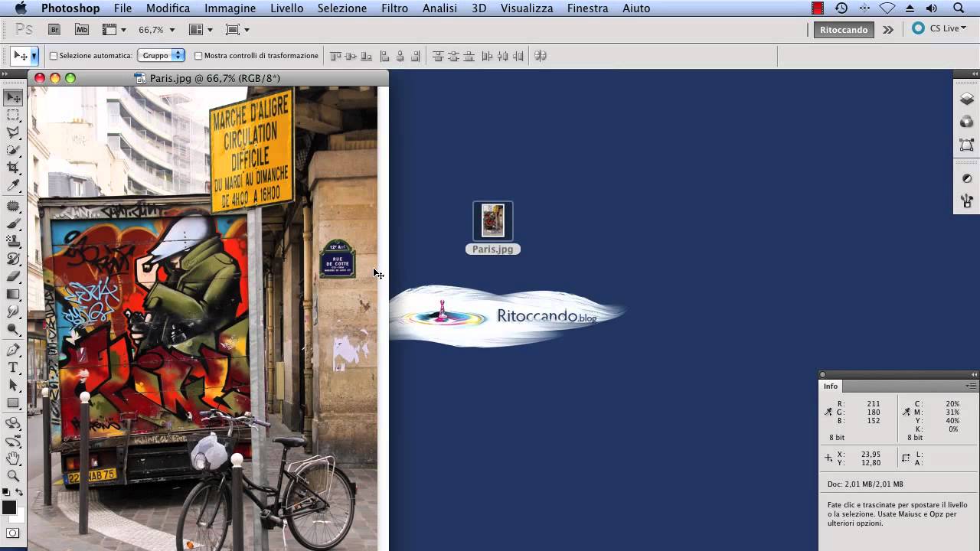The height and width of the screenshot is (551, 980).
Task: Open the Adjustments panel icon
Action: 966,178
